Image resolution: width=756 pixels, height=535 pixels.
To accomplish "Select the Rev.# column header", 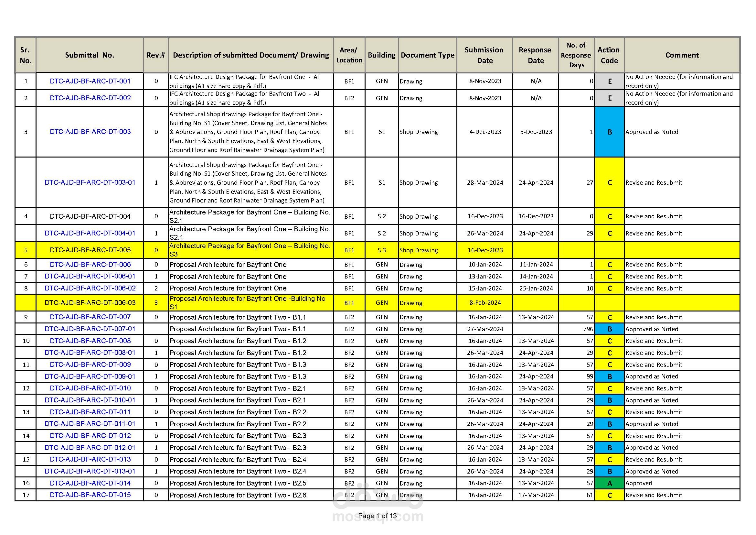I will pos(156,55).
